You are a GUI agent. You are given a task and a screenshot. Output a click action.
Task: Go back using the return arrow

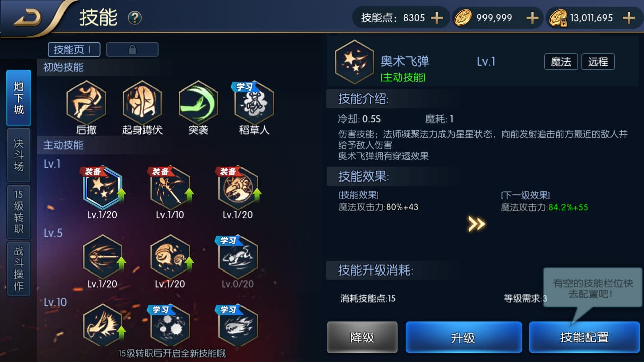pos(28,18)
